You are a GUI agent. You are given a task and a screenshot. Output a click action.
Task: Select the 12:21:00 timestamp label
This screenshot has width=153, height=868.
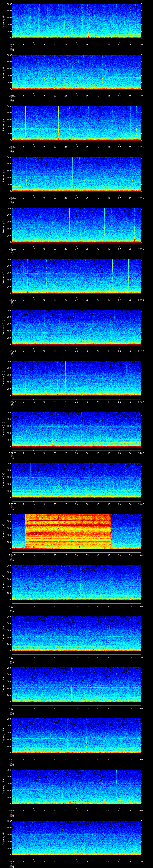click(12, 402)
